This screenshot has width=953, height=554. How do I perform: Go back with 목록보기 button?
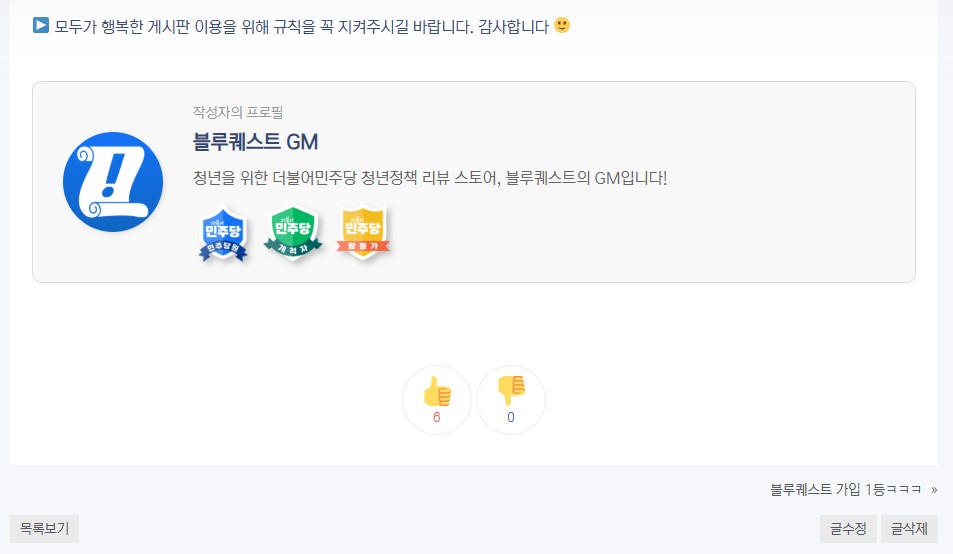point(44,528)
